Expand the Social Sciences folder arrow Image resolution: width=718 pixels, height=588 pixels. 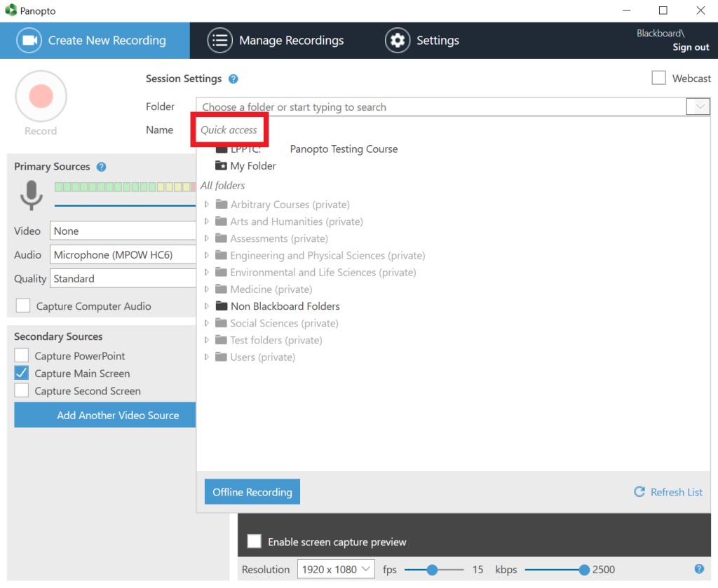pos(207,322)
